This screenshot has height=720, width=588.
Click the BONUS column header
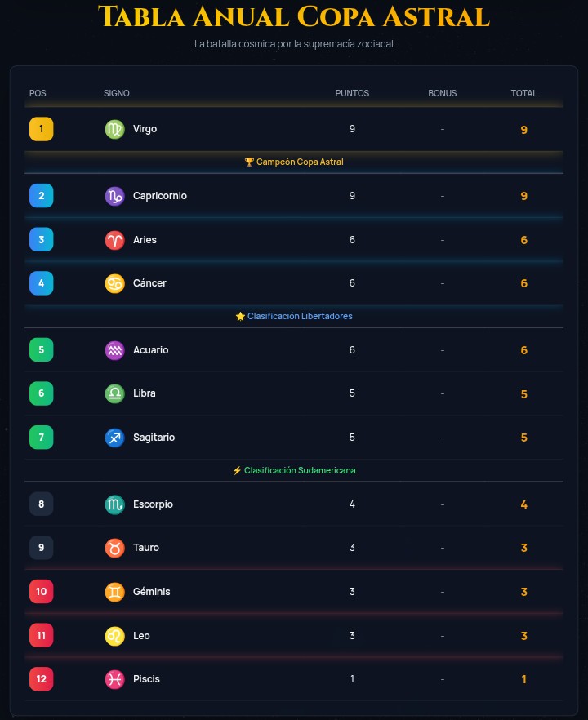(x=443, y=93)
